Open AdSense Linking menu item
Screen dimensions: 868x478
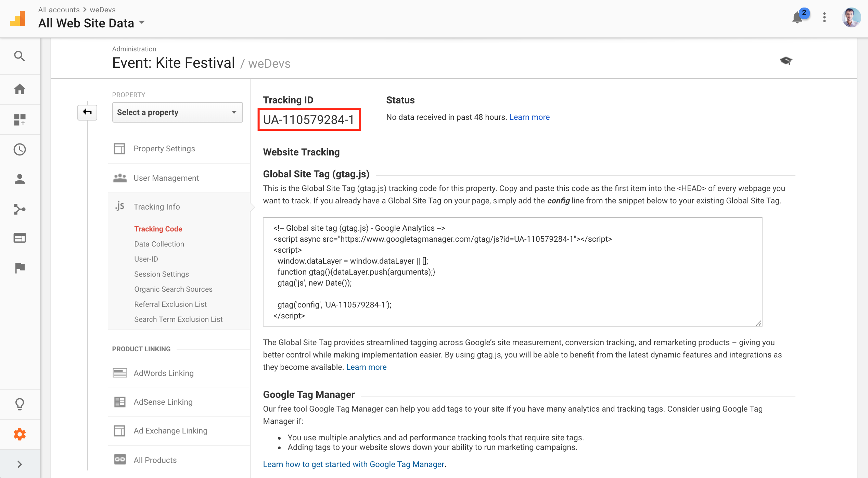[163, 402]
